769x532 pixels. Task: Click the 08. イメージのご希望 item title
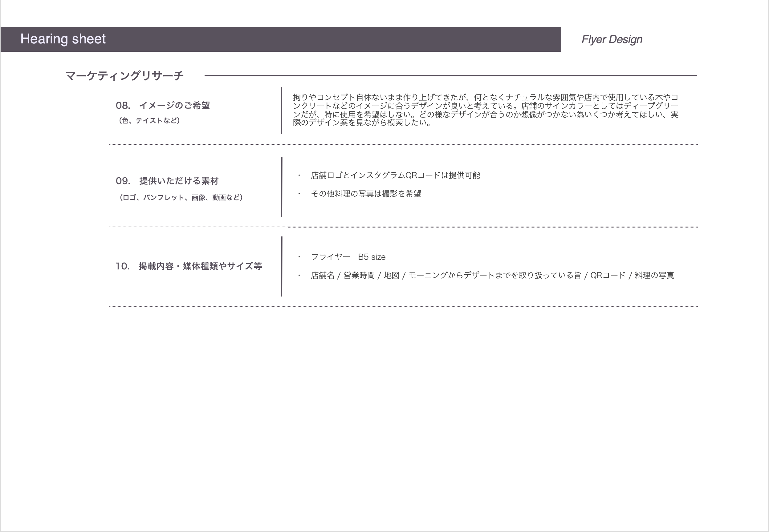tap(163, 105)
